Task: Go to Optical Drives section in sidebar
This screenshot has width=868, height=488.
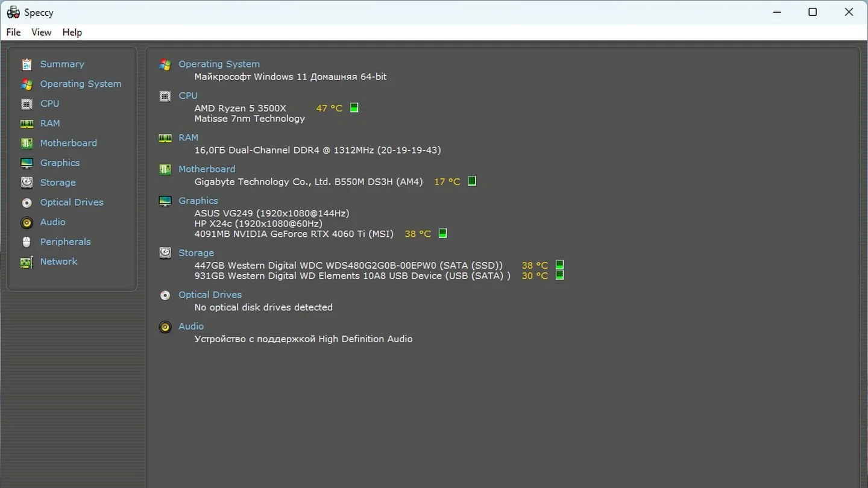Action: click(x=72, y=202)
